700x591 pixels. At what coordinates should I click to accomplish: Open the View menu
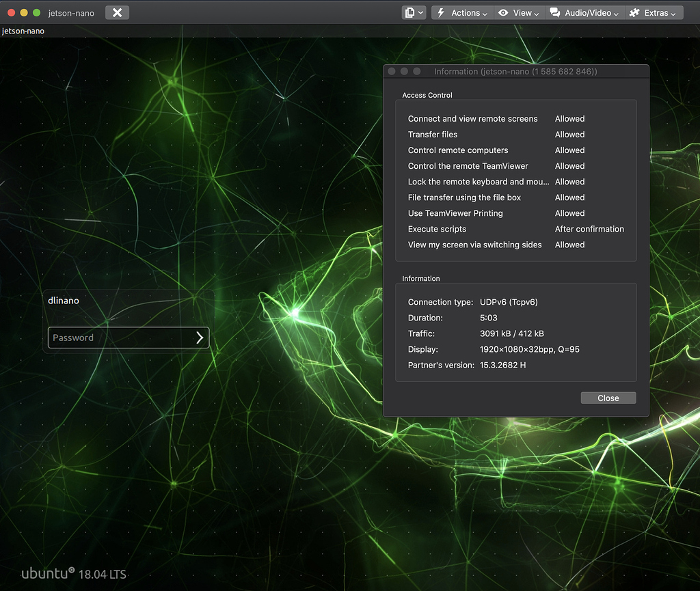[519, 12]
